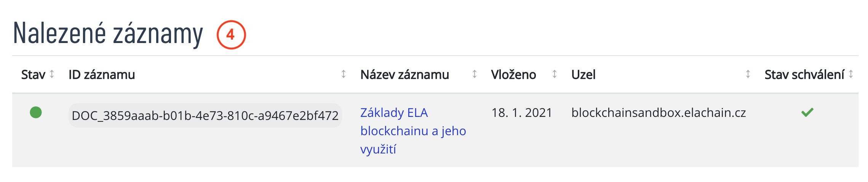The width and height of the screenshot is (868, 182).
Task: Click the Uzel header label
Action: pyautogui.click(x=583, y=75)
